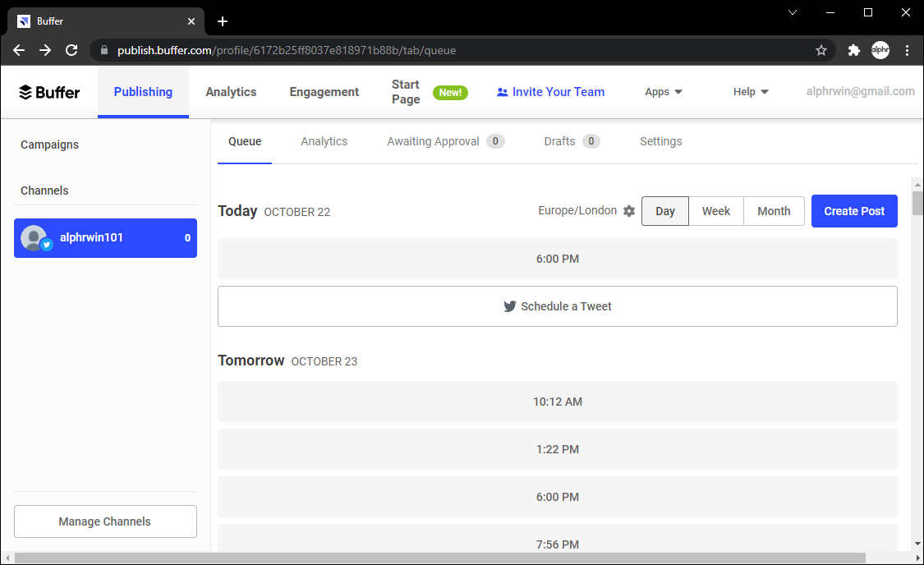The image size is (924, 565).
Task: Open a new browser tab
Action: click(x=223, y=21)
